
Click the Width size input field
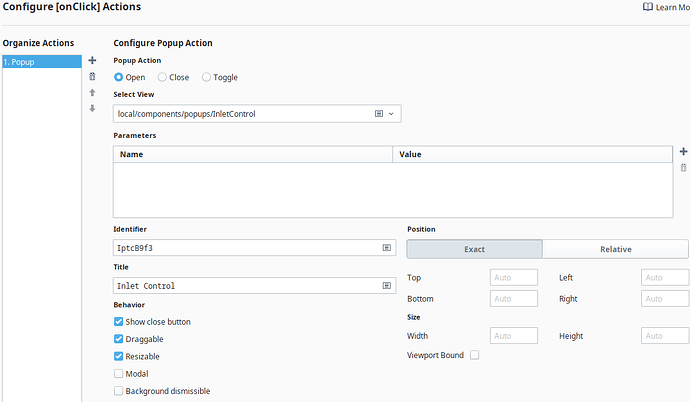(x=513, y=336)
